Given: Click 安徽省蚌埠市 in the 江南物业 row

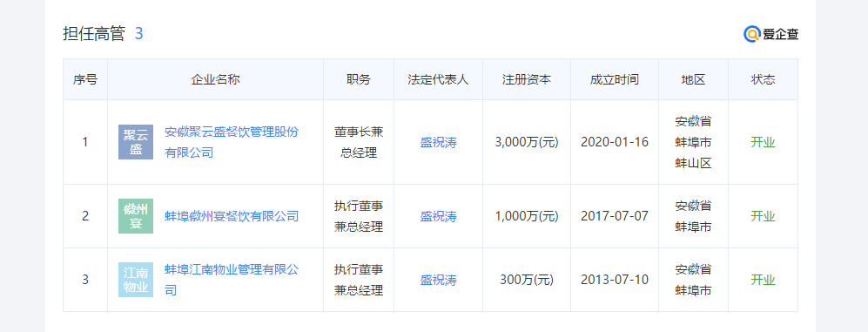Looking at the screenshot, I should tap(693, 280).
